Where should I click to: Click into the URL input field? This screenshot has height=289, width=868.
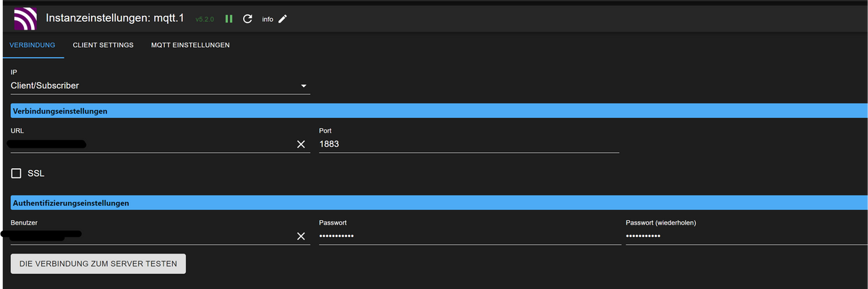[x=152, y=144]
